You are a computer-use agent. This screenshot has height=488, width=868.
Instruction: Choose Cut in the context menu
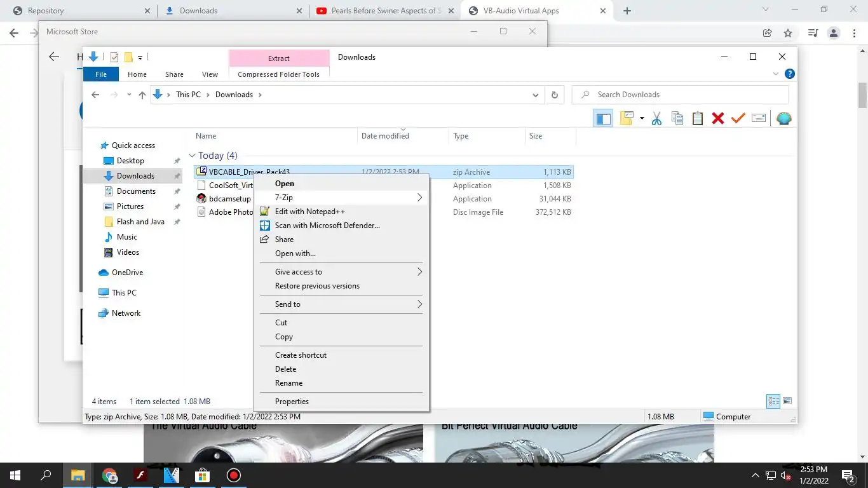341,323
